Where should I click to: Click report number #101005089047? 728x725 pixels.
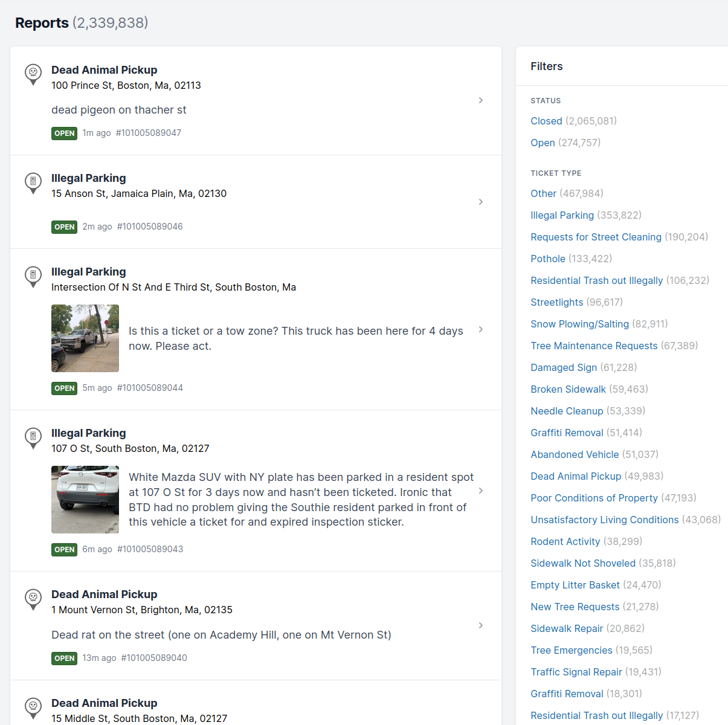(x=149, y=133)
